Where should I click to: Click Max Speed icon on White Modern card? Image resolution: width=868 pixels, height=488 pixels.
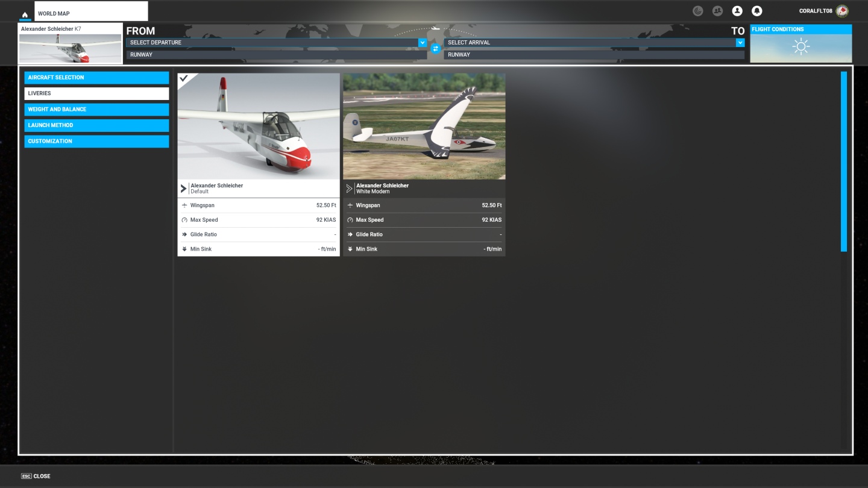[x=350, y=220]
